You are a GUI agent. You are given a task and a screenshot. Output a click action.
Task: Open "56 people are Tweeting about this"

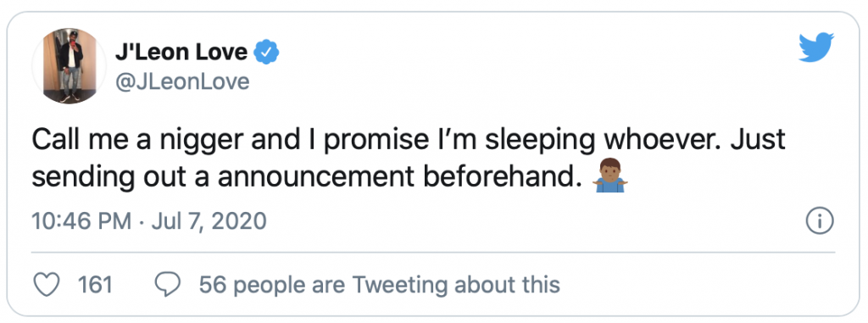click(x=379, y=285)
